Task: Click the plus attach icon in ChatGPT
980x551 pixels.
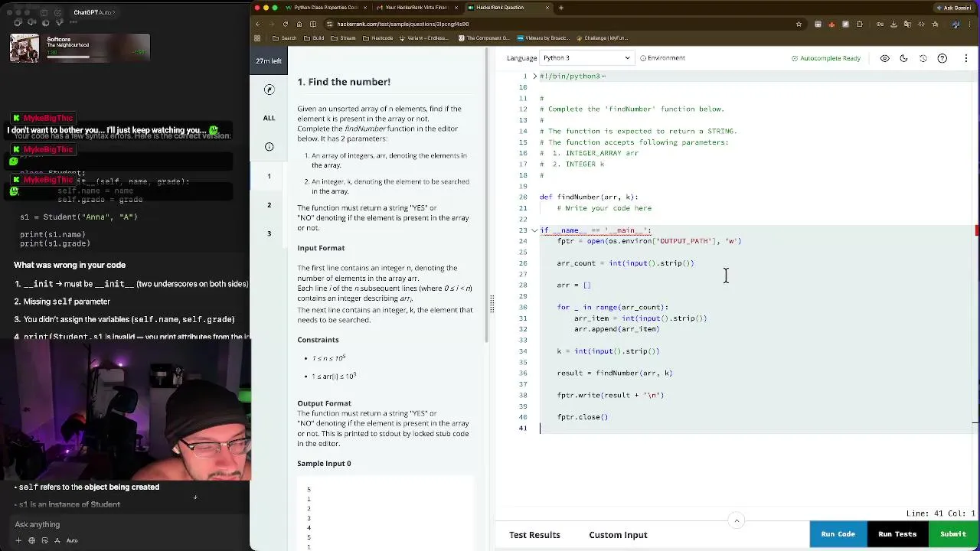Action: coord(19,540)
